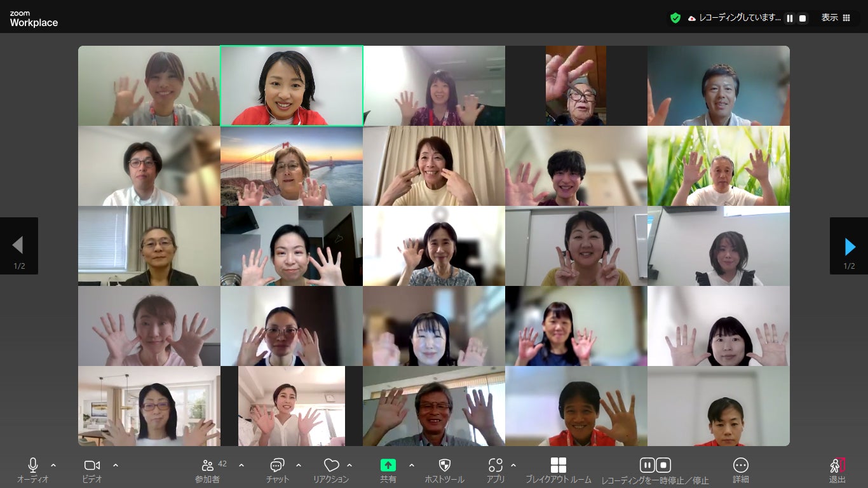Screen dimensions: 868x488
Task: Expand chevron next to 参加者
Action: (241, 465)
